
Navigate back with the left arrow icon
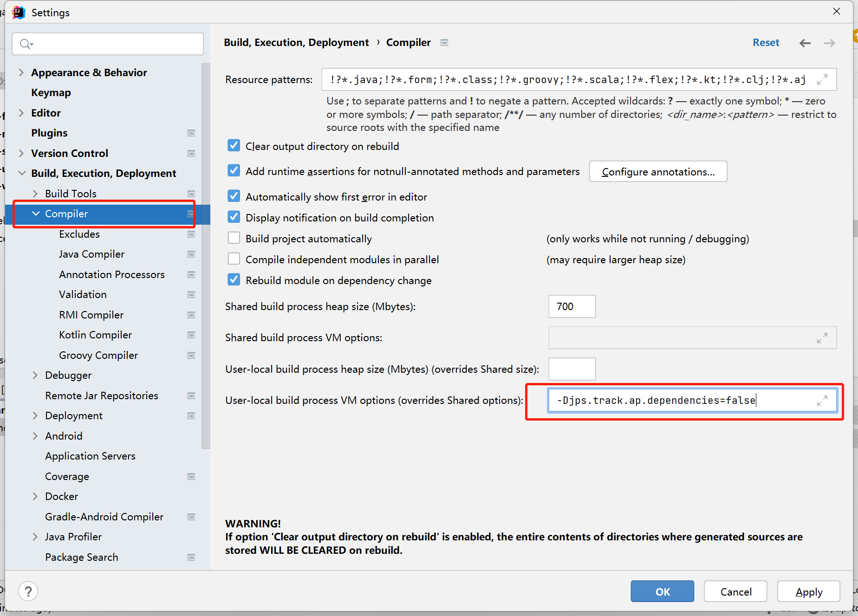(x=805, y=43)
